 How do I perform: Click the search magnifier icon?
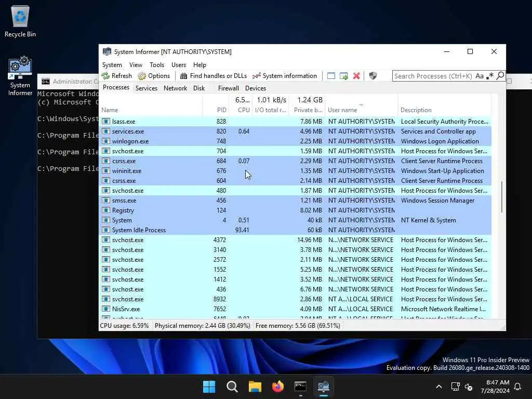tap(500, 76)
